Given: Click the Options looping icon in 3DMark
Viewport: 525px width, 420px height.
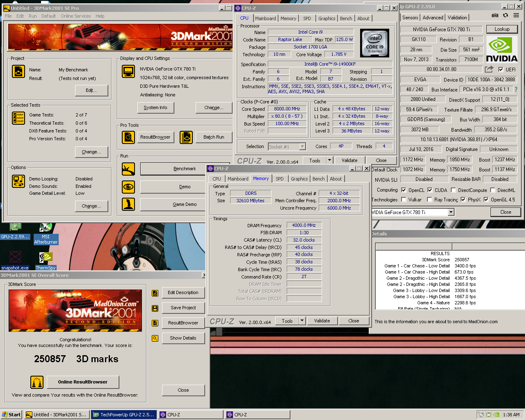Looking at the screenshot, I should 18,181.
